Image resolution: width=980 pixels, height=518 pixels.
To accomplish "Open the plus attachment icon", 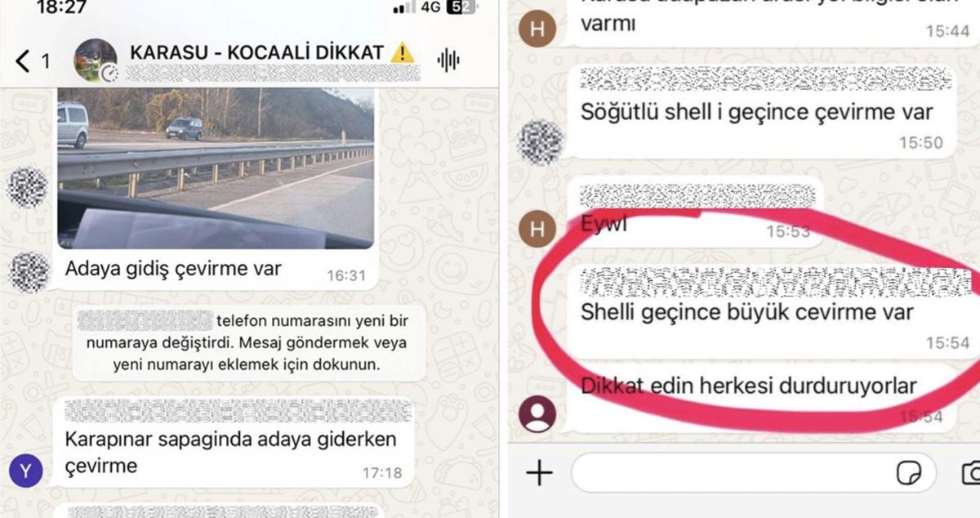I will pos(539,472).
